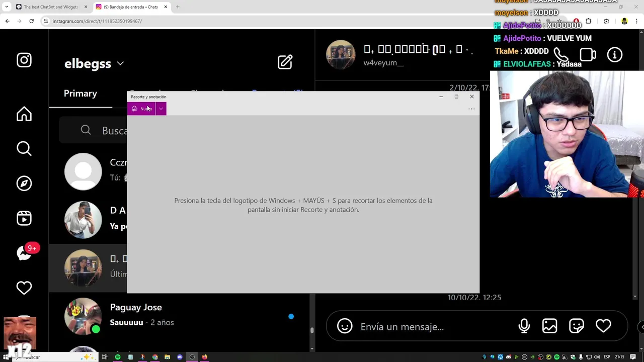
Task: Go to Instagram Home in sidebar
Action: [x=24, y=114]
